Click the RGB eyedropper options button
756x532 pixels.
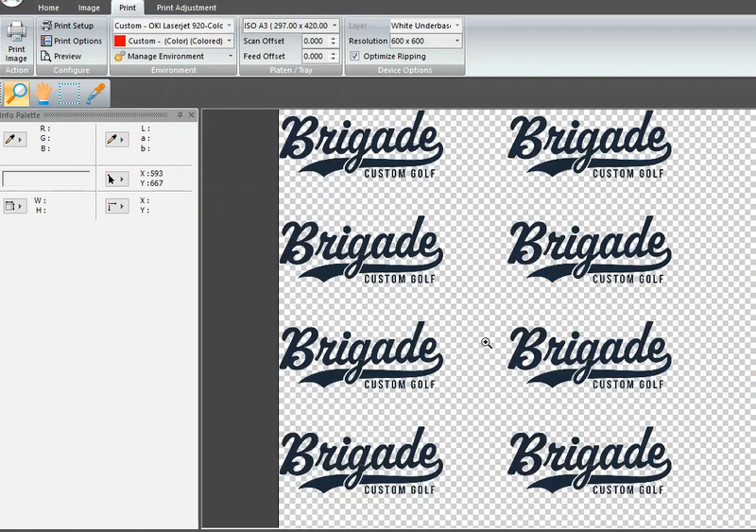pyautogui.click(x=14, y=140)
